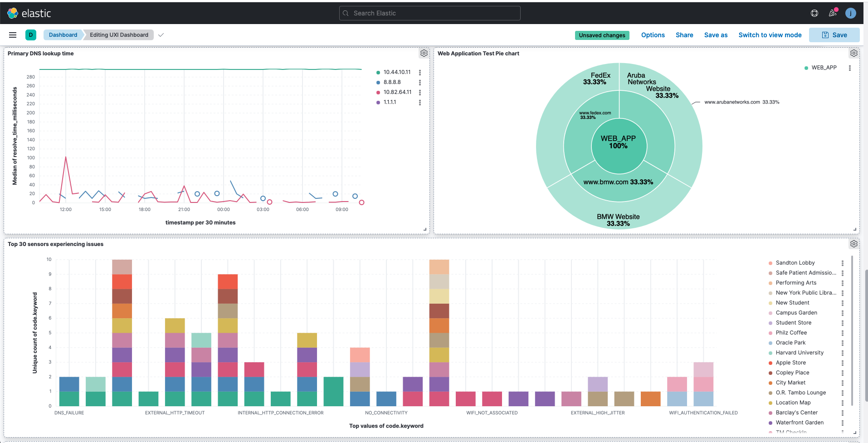Image resolution: width=868 pixels, height=443 pixels.
Task: Choose Save as in the toolbar
Action: tap(716, 35)
